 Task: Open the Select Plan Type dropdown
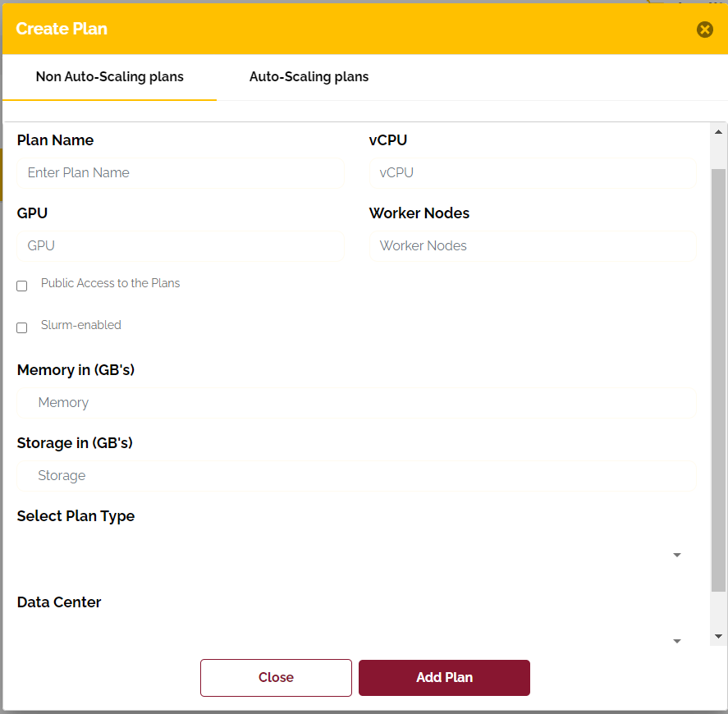(353, 556)
